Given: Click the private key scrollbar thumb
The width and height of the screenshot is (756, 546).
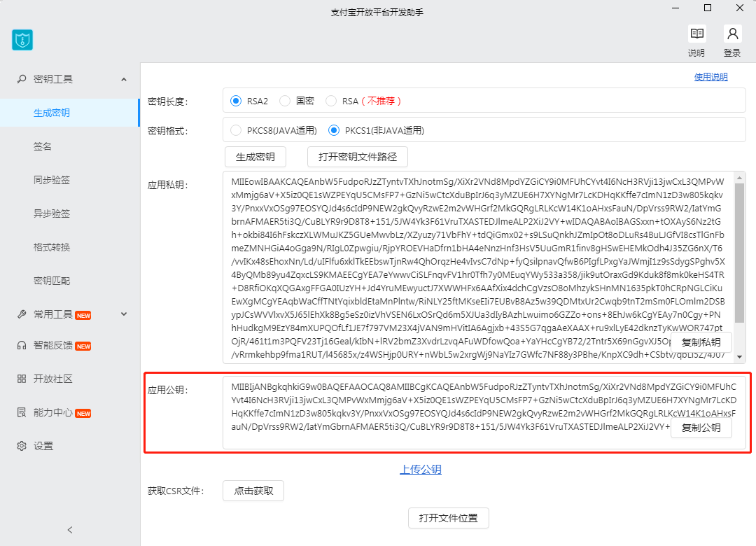Looking at the screenshot, I should (740, 253).
